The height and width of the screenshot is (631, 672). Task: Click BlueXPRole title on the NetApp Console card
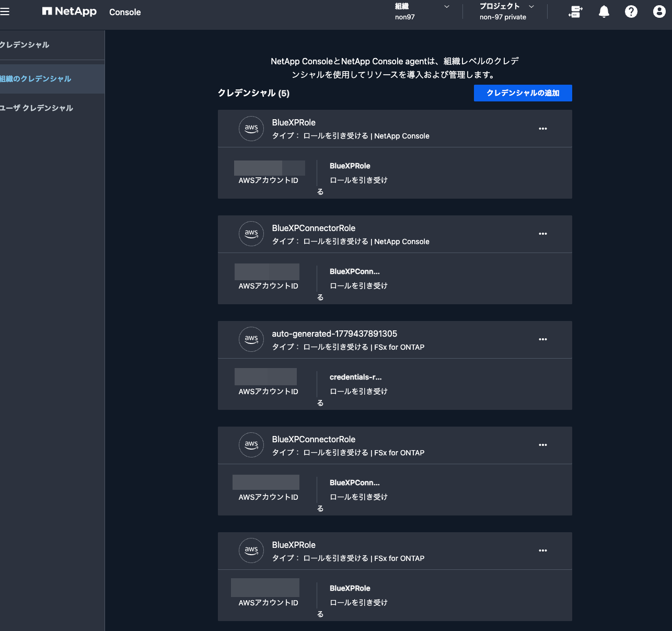click(294, 122)
